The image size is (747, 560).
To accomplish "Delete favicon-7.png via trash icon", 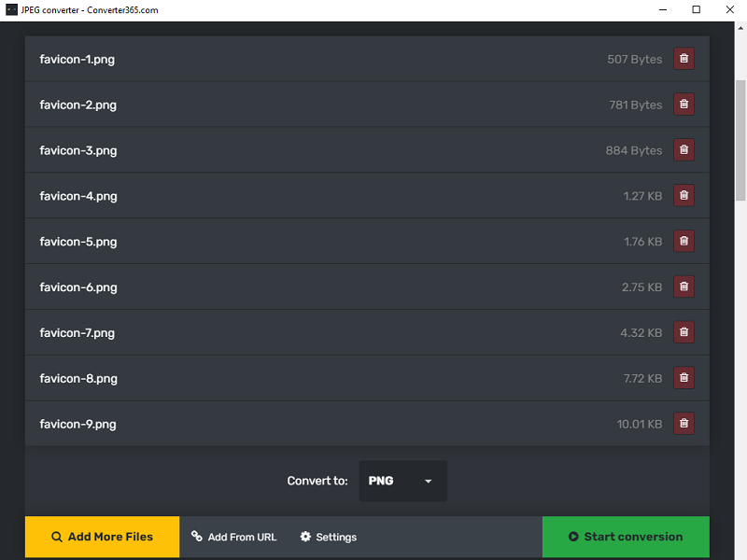I will point(684,332).
